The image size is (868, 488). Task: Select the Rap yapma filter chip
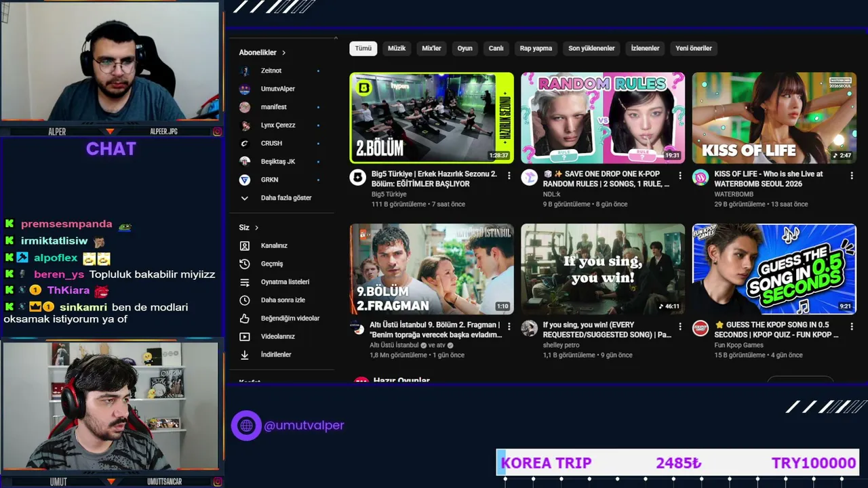[536, 48]
